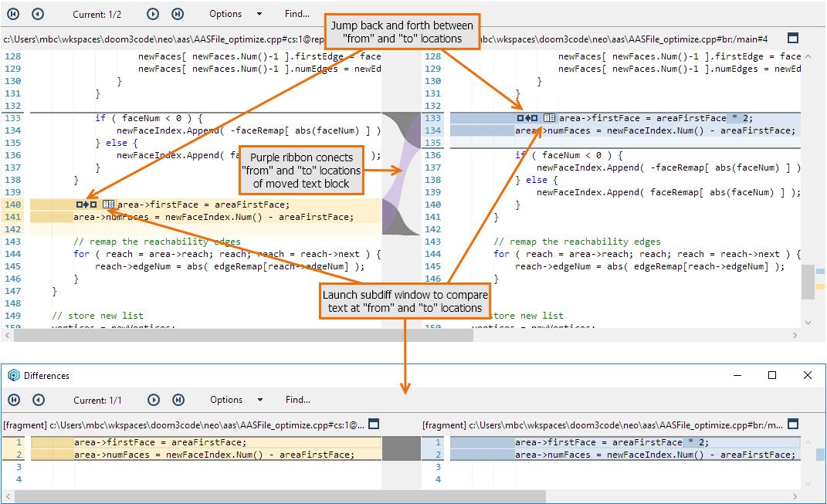Viewport: 827px width, 504px height.
Task: Click left line 133 "if ( faceNum < 0 ) {"
Action: point(149,118)
